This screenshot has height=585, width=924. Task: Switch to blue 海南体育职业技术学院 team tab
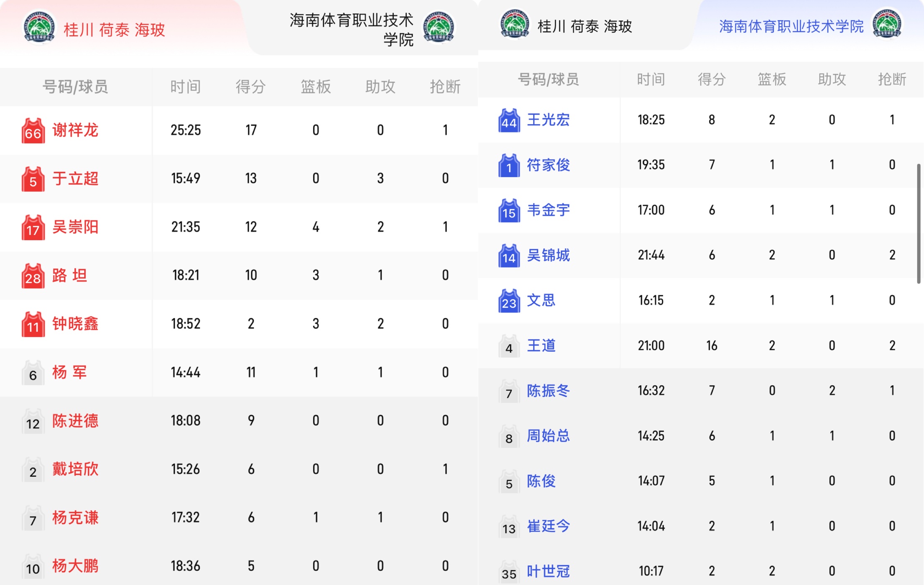click(791, 26)
